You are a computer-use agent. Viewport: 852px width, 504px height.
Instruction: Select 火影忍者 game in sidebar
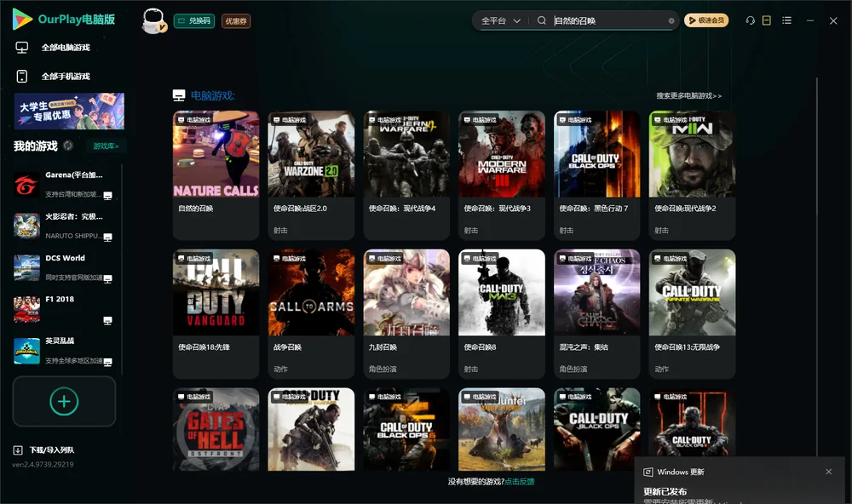(x=63, y=226)
